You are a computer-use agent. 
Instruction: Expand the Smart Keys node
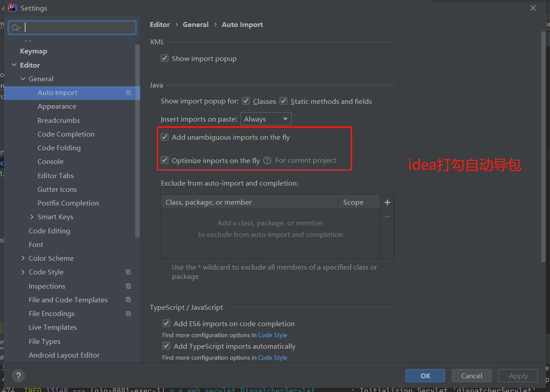tap(32, 217)
